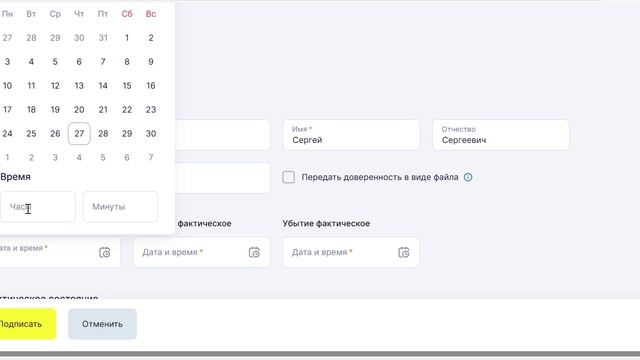Viewport: 640px width, 360px height.
Task: Select next-month greyed day 5 in last row
Action: point(103,158)
